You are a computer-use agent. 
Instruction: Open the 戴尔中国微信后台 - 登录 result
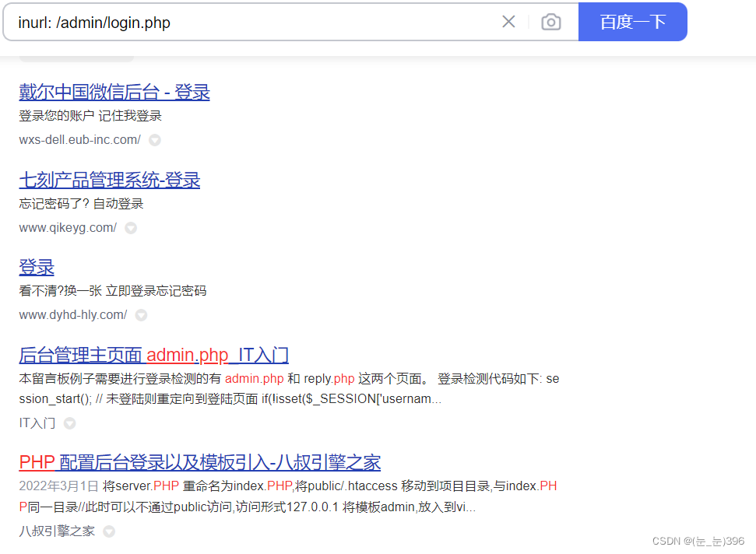pos(114,92)
